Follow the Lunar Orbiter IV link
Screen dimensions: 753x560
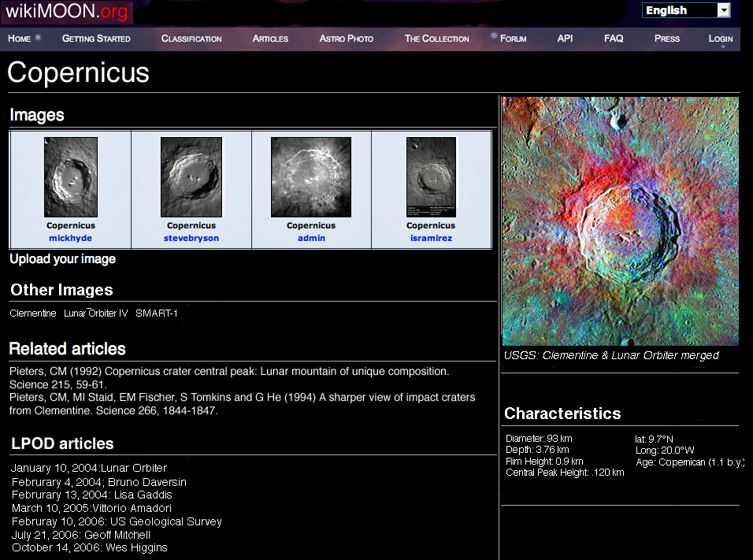point(95,313)
